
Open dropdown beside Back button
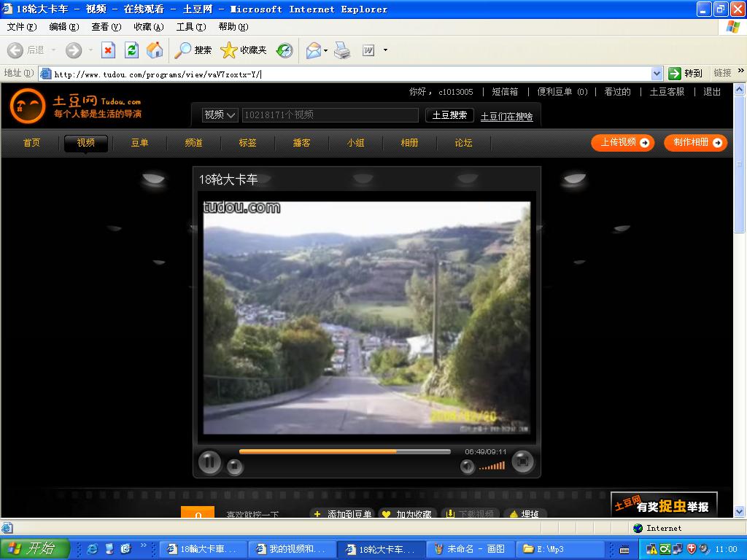(x=53, y=50)
